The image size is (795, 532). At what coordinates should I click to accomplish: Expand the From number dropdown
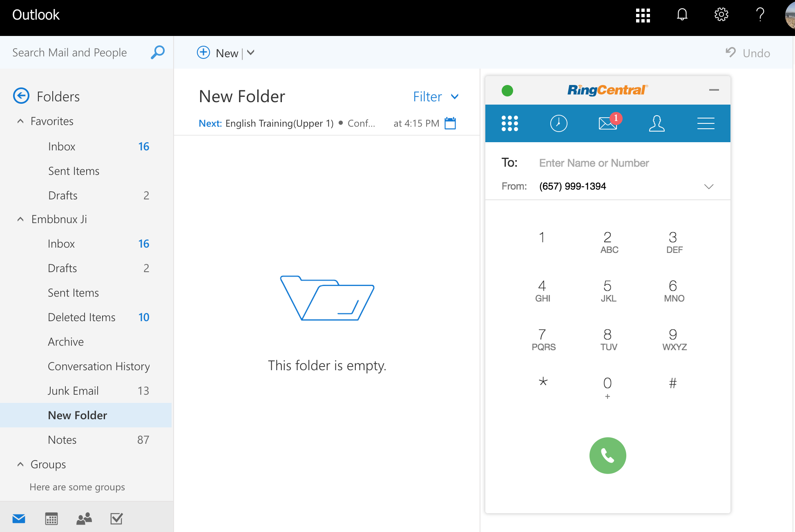tap(709, 187)
